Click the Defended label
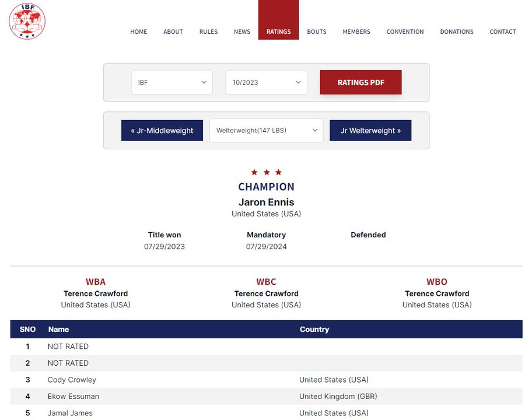525x420 pixels. [x=368, y=235]
